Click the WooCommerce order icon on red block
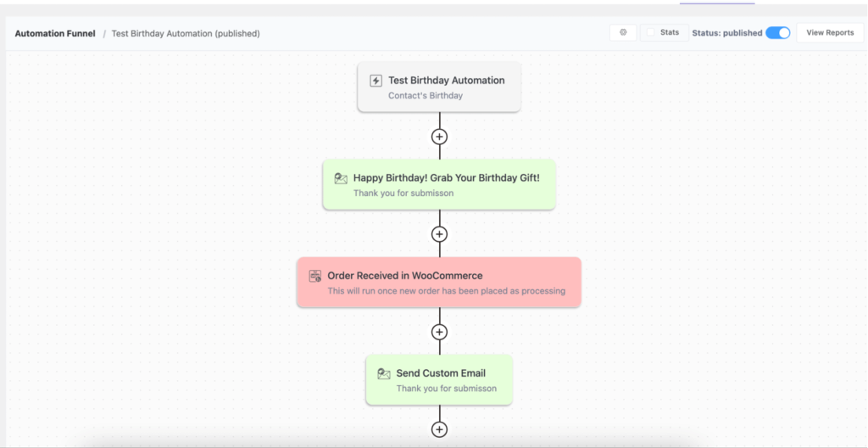The width and height of the screenshot is (868, 448). click(315, 276)
